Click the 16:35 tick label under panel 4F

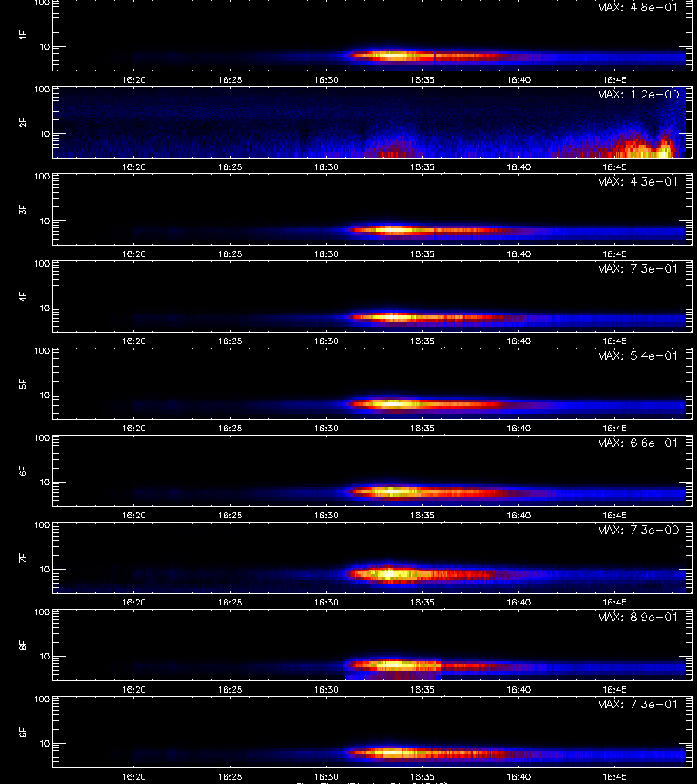coord(423,341)
